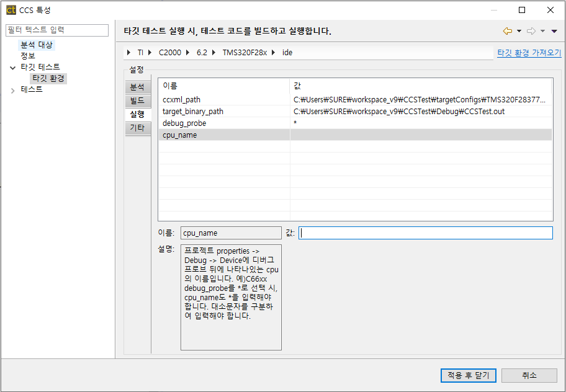The image size is (566, 392).
Task: Click 6.2 in the breadcrumb
Action: point(202,53)
